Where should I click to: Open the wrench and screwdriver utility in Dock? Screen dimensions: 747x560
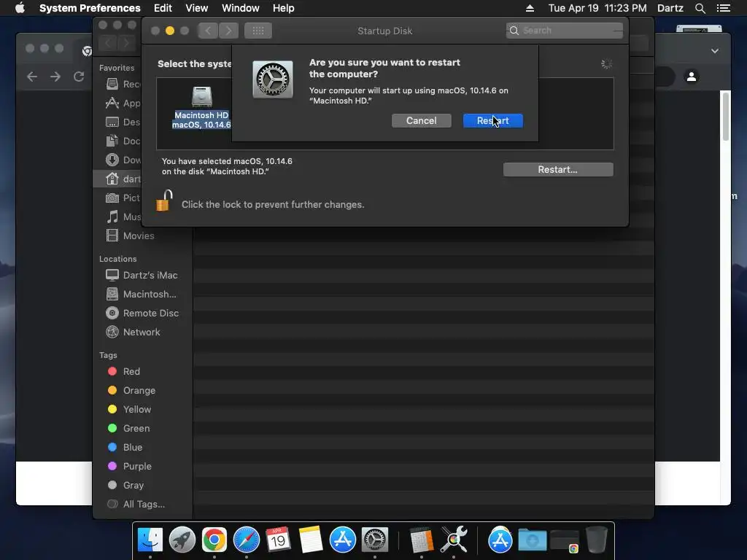(x=454, y=540)
